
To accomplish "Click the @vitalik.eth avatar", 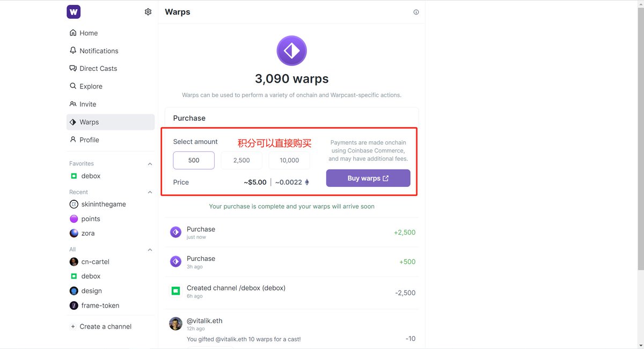I will tap(175, 324).
